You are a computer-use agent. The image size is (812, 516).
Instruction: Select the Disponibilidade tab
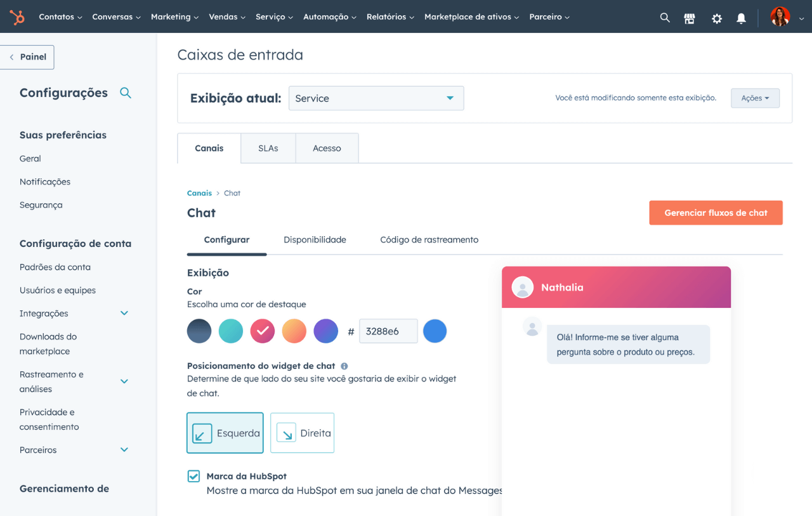pyautogui.click(x=315, y=240)
